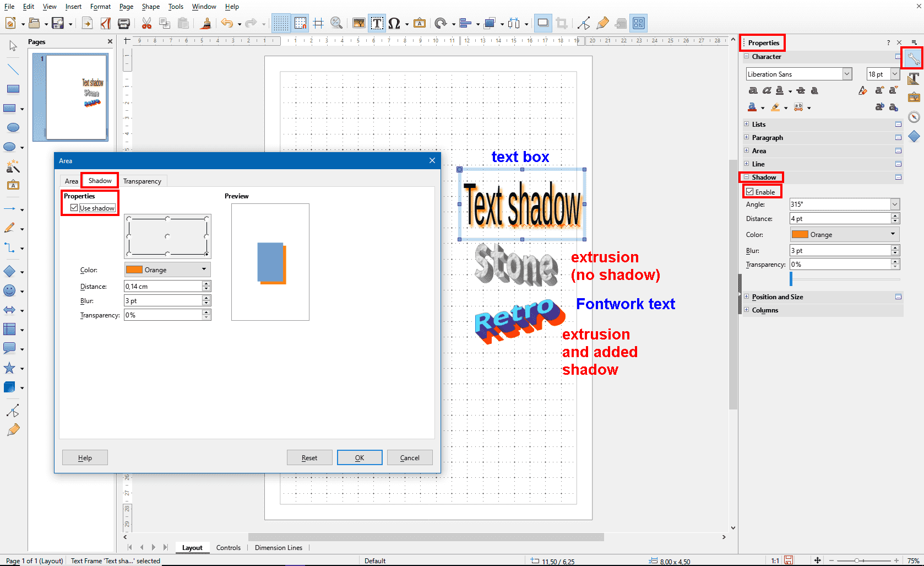Expand the Paragraph section in sidebar
The image size is (924, 566).
(x=767, y=138)
